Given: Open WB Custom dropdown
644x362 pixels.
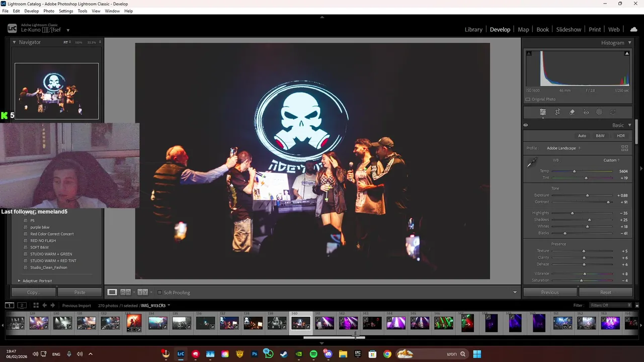Looking at the screenshot, I should point(612,160).
